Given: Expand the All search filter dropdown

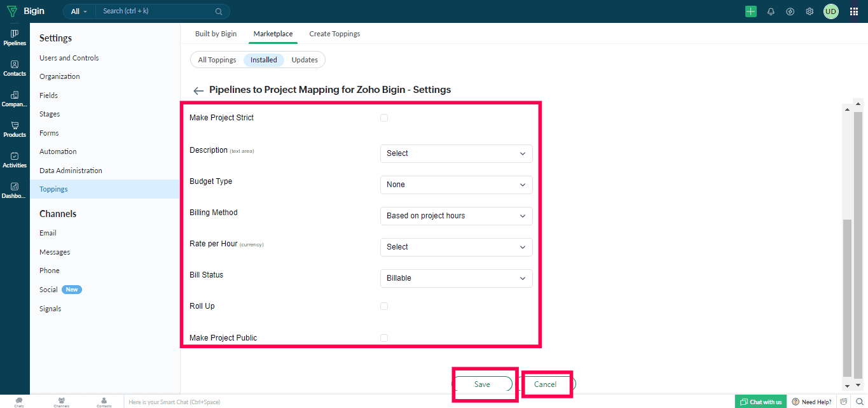Looking at the screenshot, I should (x=79, y=11).
